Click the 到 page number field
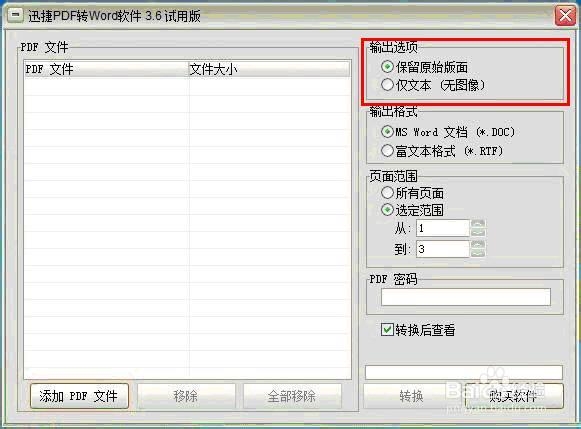Screen dimensions: 581x429 pyautogui.click(x=443, y=249)
